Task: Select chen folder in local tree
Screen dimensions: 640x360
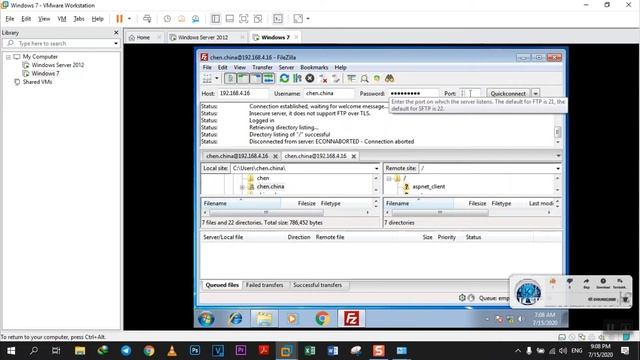Action: point(263,178)
